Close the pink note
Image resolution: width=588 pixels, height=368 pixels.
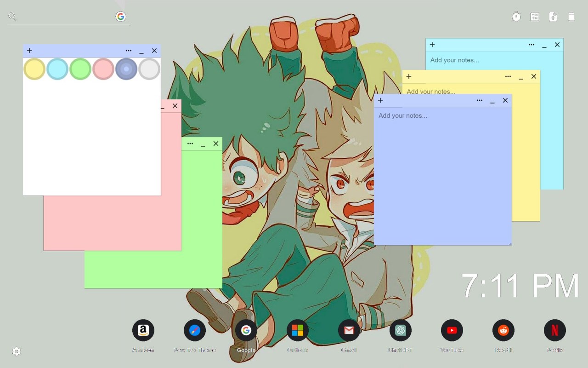tap(175, 106)
